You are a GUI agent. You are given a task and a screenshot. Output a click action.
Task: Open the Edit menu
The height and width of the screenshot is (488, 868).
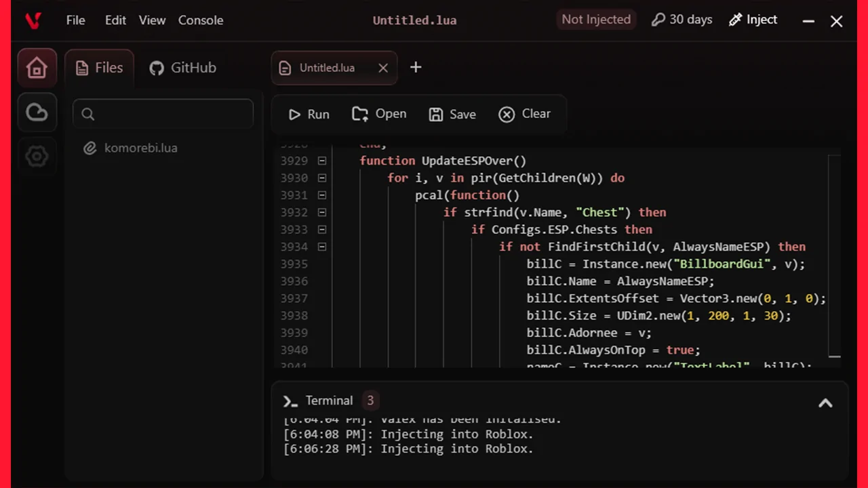(115, 20)
